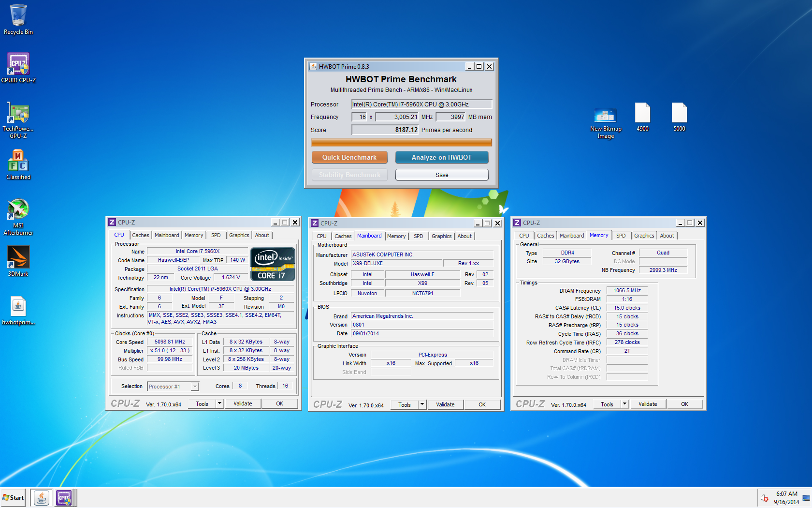The height and width of the screenshot is (508, 812).
Task: Switch to SPD tab in left CPU-Z
Action: click(216, 235)
